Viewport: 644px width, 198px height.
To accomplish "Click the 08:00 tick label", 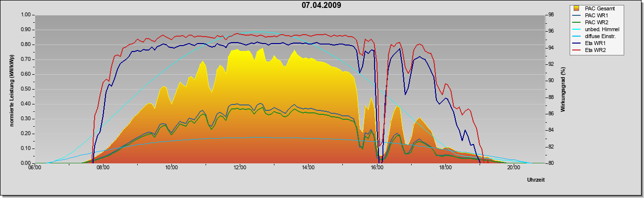I will click(103, 167).
